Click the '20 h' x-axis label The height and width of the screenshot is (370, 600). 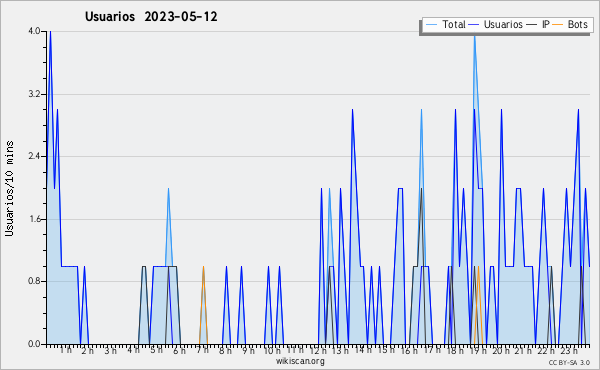(x=501, y=351)
